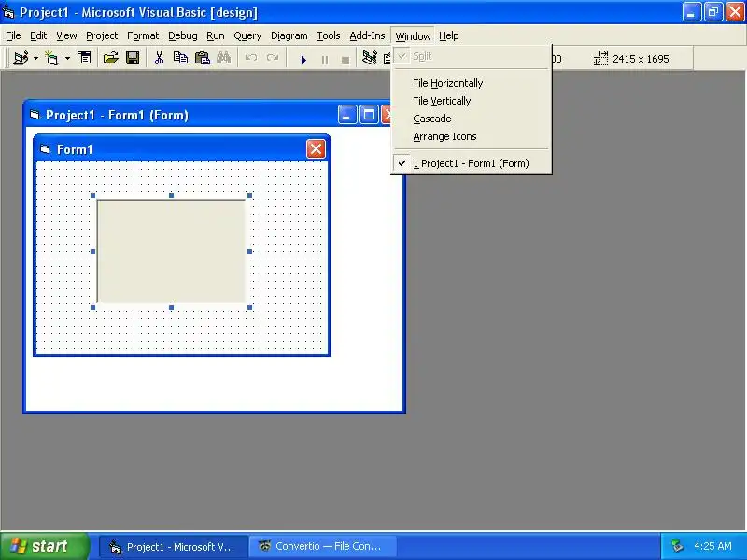Maximize the Project1 - Form1 (Form) window

tap(369, 115)
